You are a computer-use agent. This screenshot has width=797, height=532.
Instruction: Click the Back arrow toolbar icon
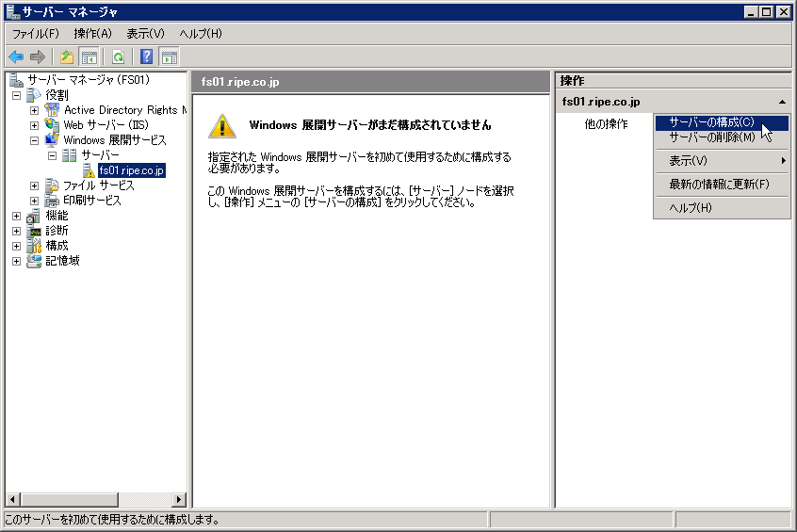(16, 56)
